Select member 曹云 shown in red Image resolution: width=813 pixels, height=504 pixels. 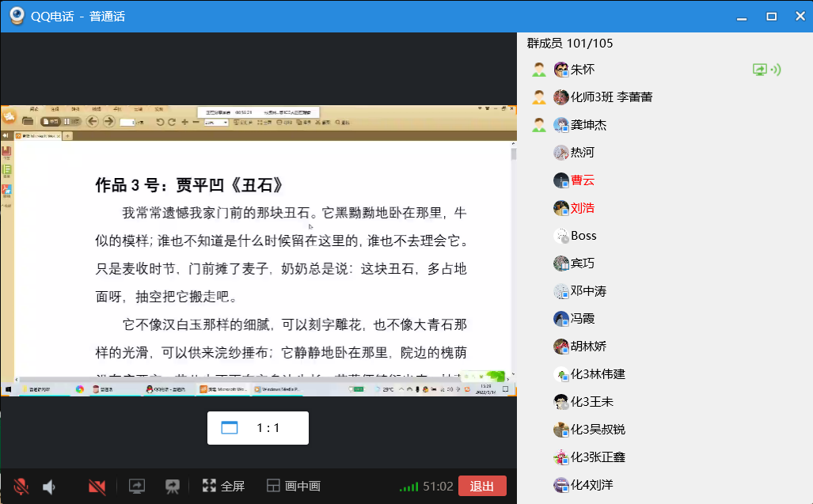tap(582, 180)
